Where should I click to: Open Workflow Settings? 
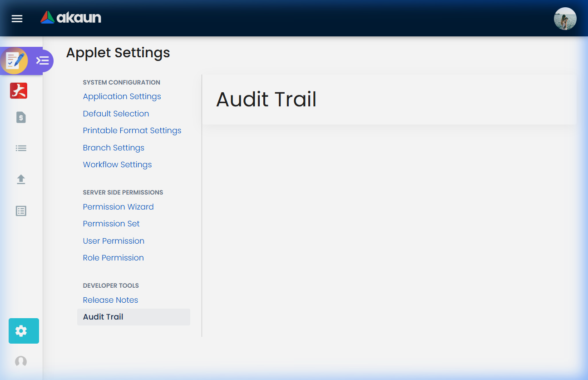click(x=117, y=165)
